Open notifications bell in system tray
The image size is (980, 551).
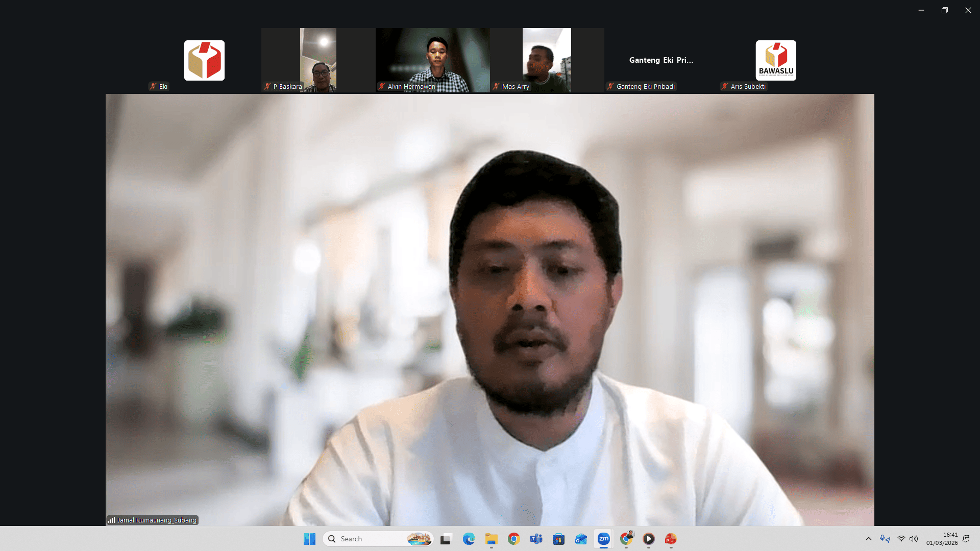[x=966, y=539]
